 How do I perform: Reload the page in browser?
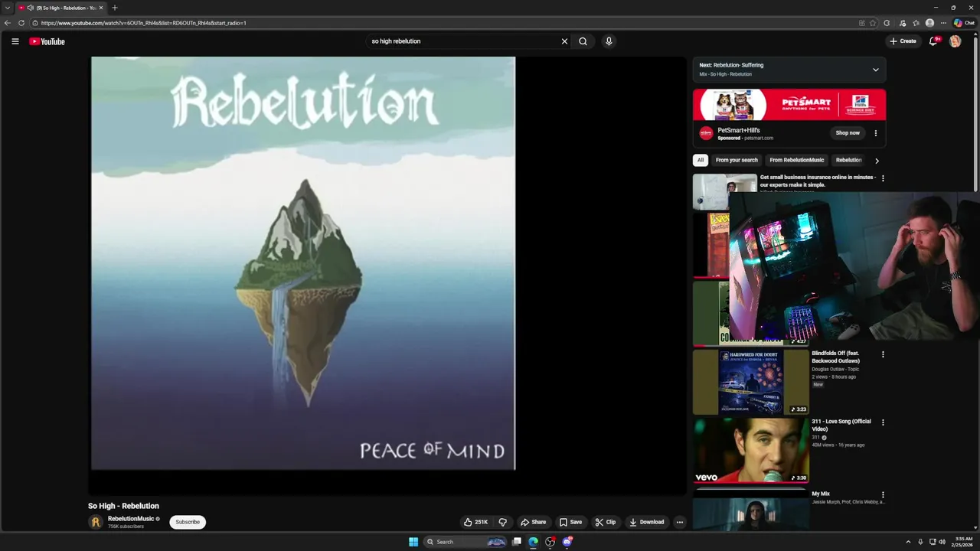click(21, 23)
